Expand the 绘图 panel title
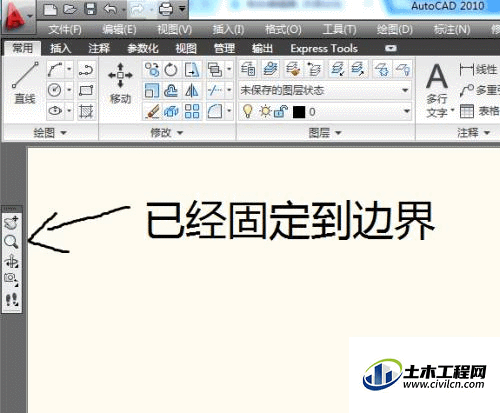Screen dimensions: 500x413 [x=50, y=133]
